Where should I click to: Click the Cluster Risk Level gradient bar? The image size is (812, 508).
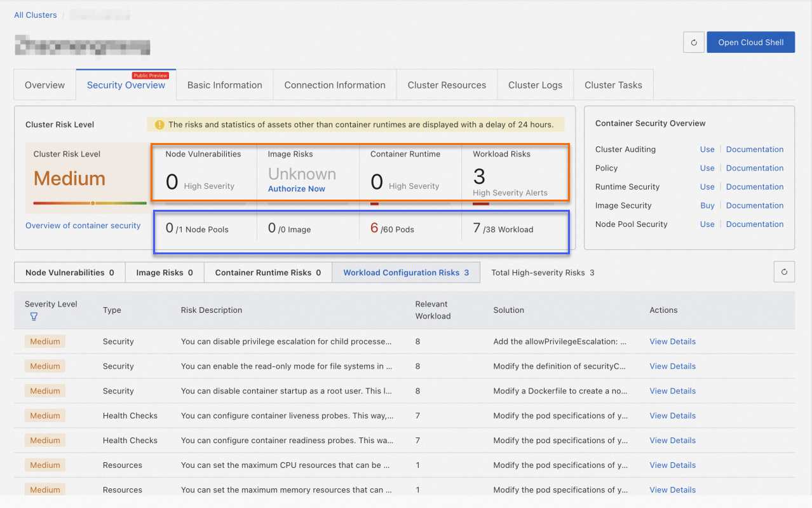pyautogui.click(x=90, y=203)
